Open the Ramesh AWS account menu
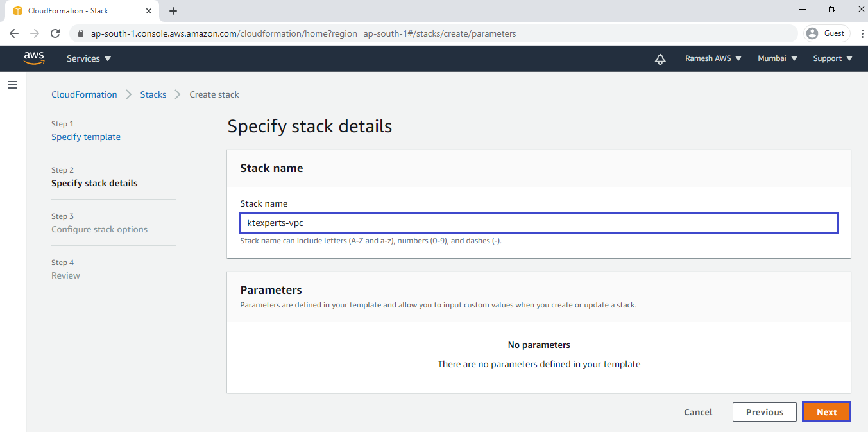 coord(713,58)
